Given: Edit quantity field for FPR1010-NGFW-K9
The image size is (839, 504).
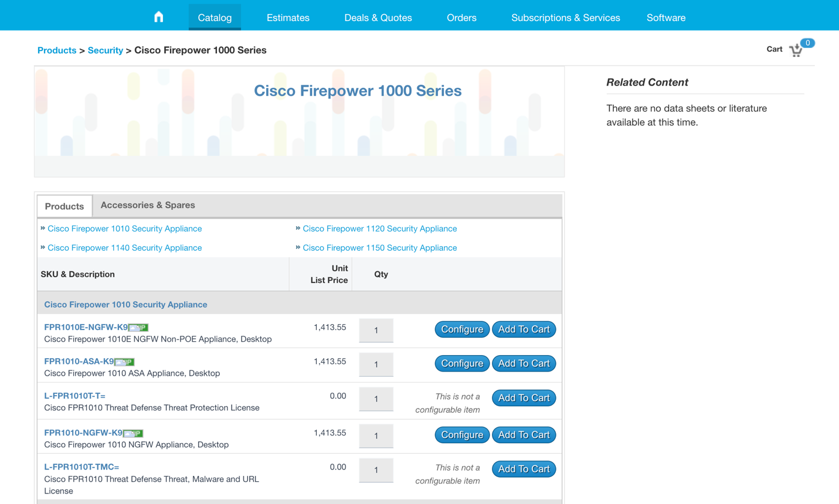Looking at the screenshot, I should (x=376, y=436).
